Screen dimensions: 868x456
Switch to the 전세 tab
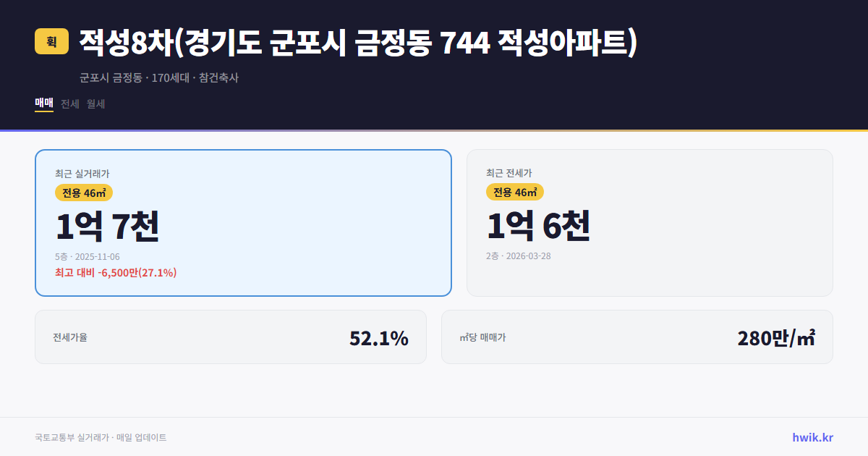[x=69, y=104]
